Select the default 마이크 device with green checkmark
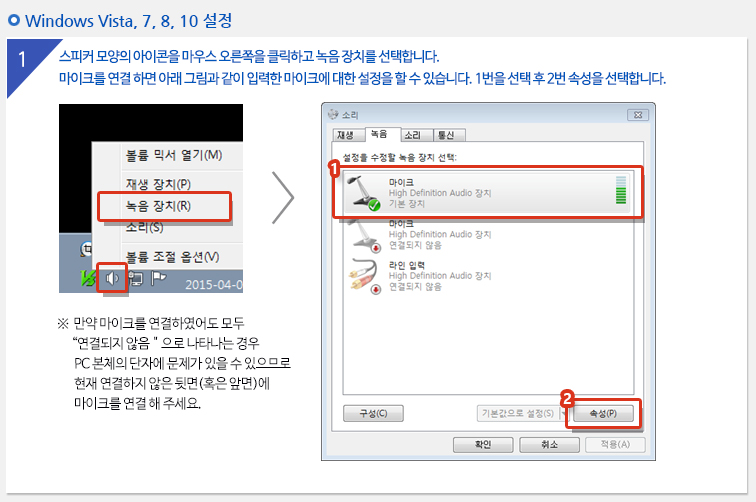The height and width of the screenshot is (502, 756). 487,193
